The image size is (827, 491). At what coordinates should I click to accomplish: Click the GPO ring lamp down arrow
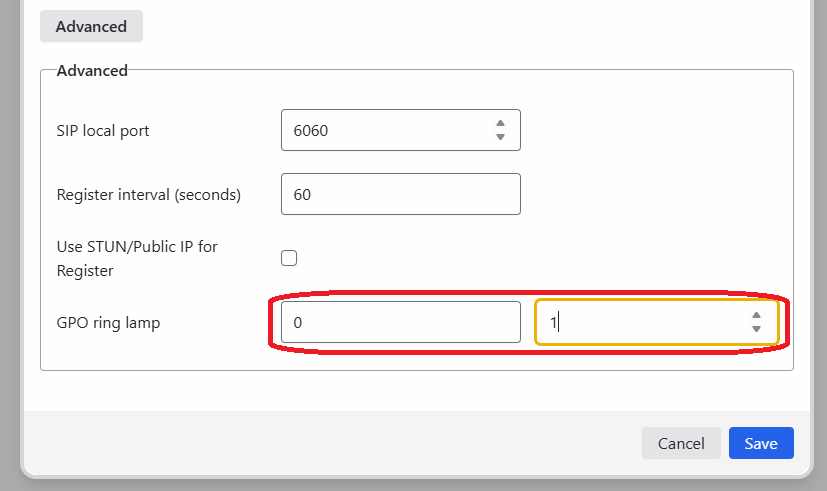click(756, 329)
